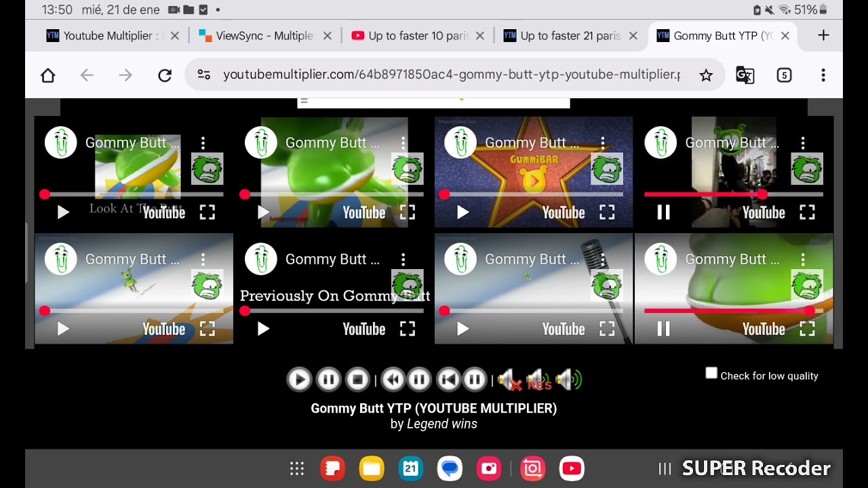This screenshot has height=488, width=868.
Task: Click channel avatar on 'Previously On Gommy Butt' video
Action: point(261,260)
